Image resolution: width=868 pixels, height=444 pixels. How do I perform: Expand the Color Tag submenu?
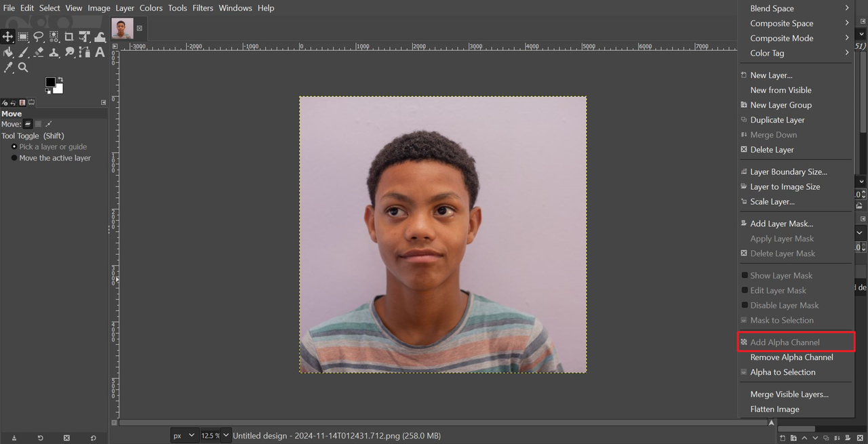(796, 53)
